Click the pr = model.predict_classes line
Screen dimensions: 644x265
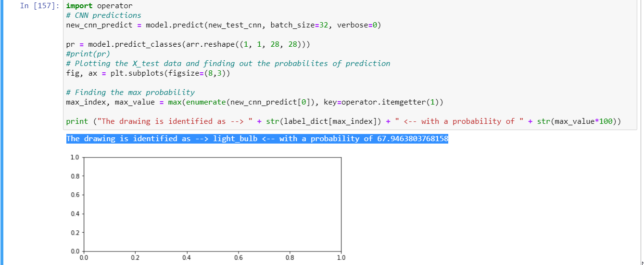coord(188,44)
